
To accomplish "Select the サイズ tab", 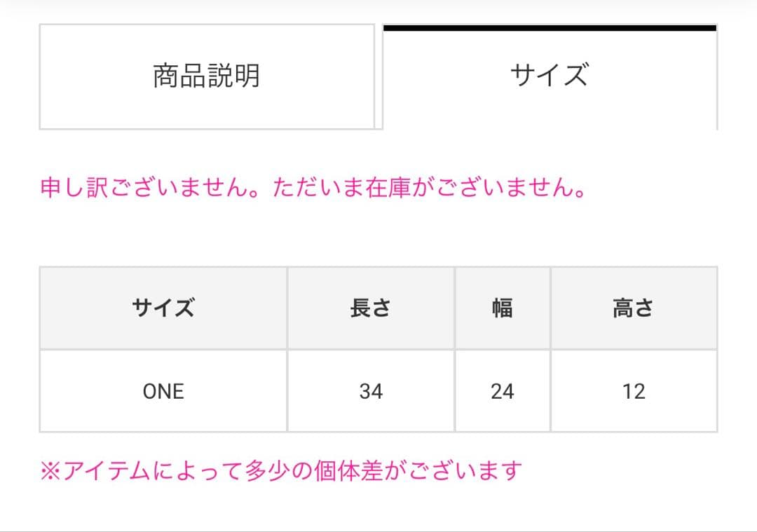I will tap(549, 76).
